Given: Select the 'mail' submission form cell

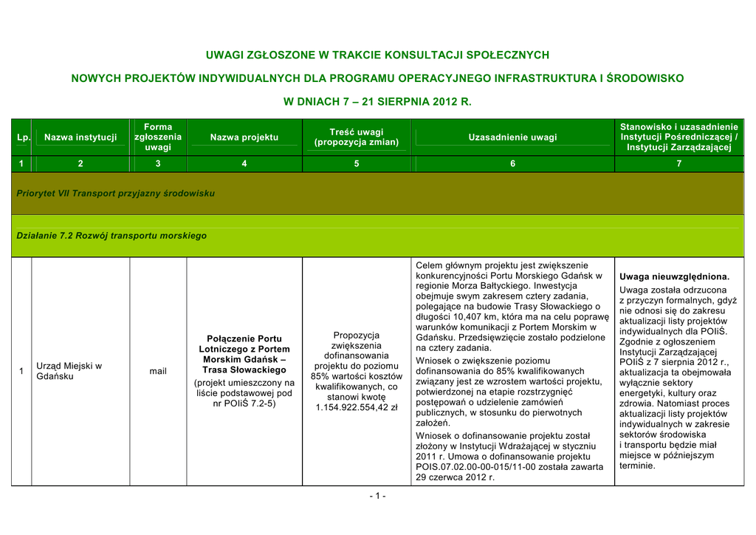Looking at the screenshot, I should 158,371.
